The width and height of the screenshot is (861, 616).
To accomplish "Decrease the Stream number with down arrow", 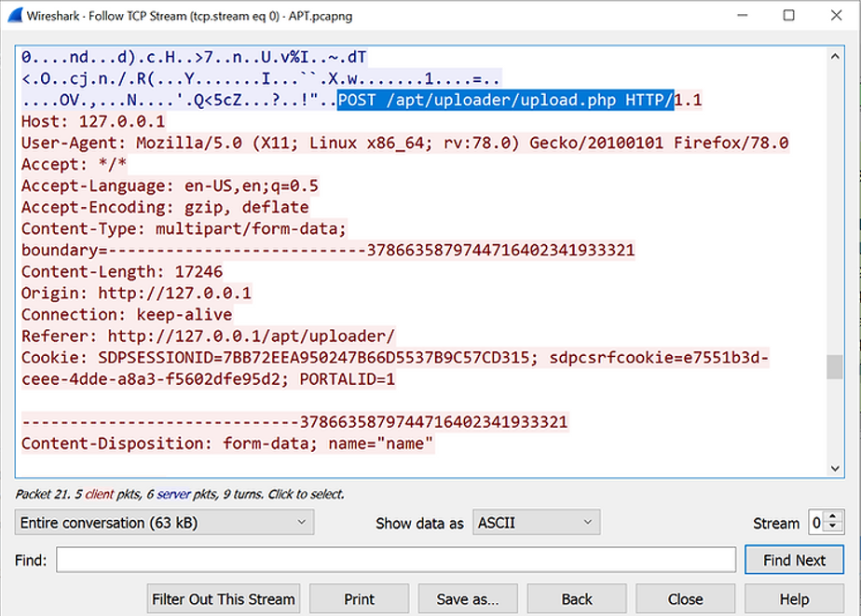I will [833, 528].
